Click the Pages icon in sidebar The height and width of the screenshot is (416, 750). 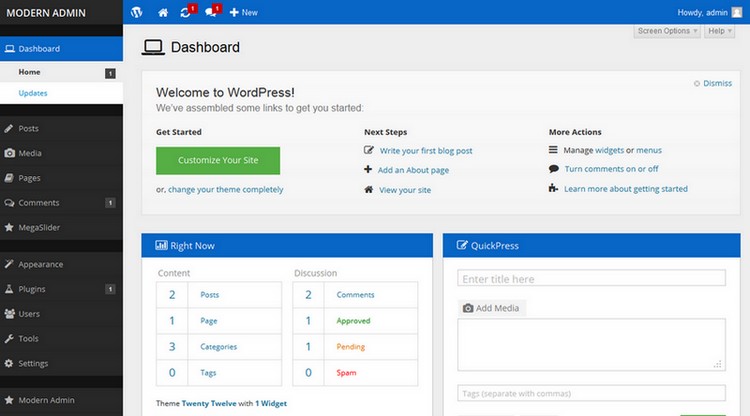(9, 178)
